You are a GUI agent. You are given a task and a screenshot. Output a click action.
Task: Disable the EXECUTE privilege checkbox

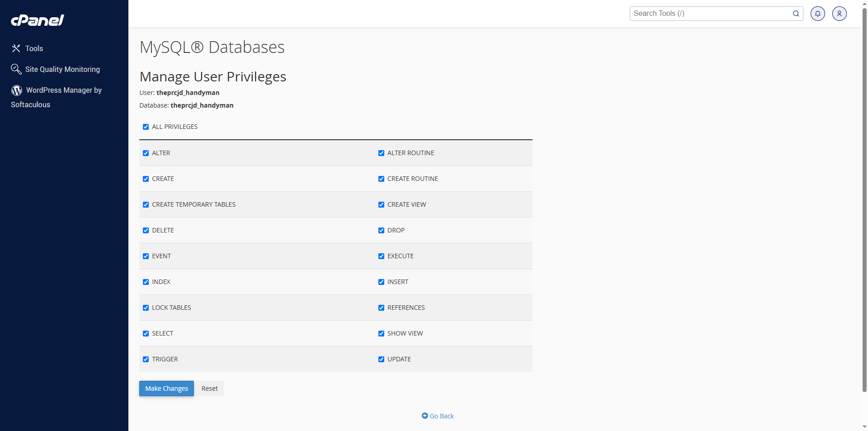coord(381,256)
